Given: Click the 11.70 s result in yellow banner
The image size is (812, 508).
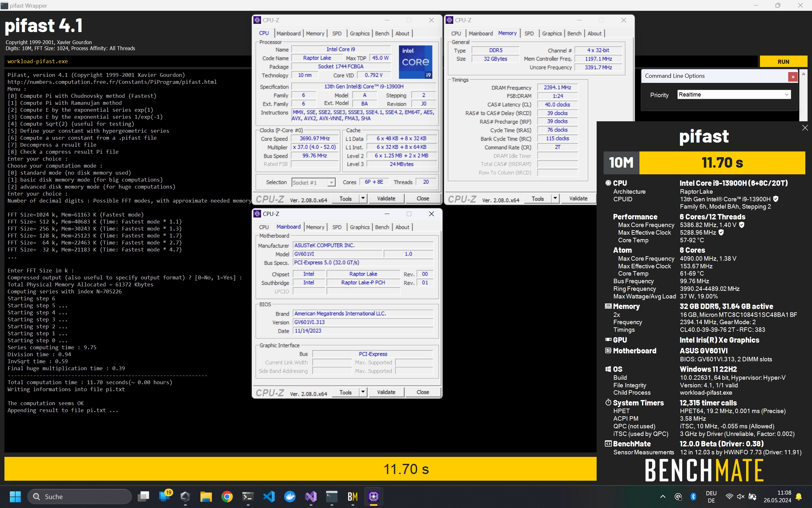Looking at the screenshot, I should coord(406,469).
